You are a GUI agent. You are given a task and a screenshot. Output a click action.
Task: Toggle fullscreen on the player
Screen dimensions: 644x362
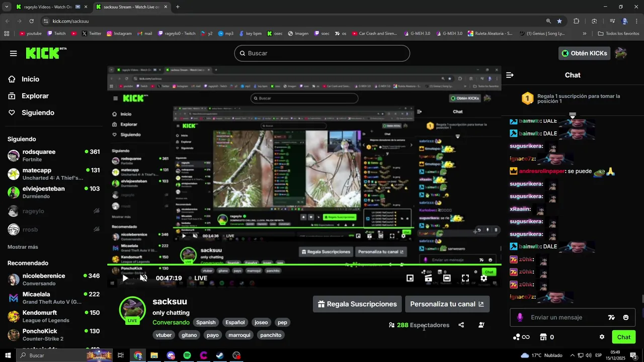[465, 278]
